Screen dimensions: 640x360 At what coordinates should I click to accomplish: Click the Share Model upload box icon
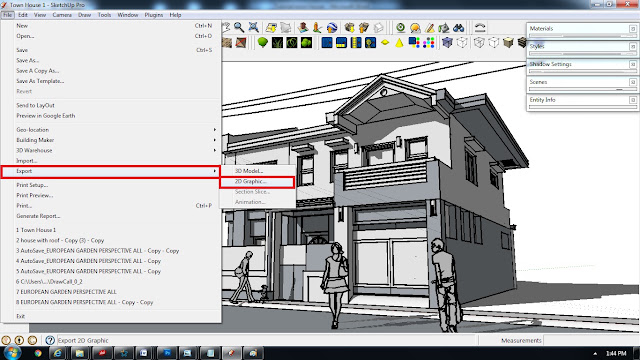tap(364, 27)
